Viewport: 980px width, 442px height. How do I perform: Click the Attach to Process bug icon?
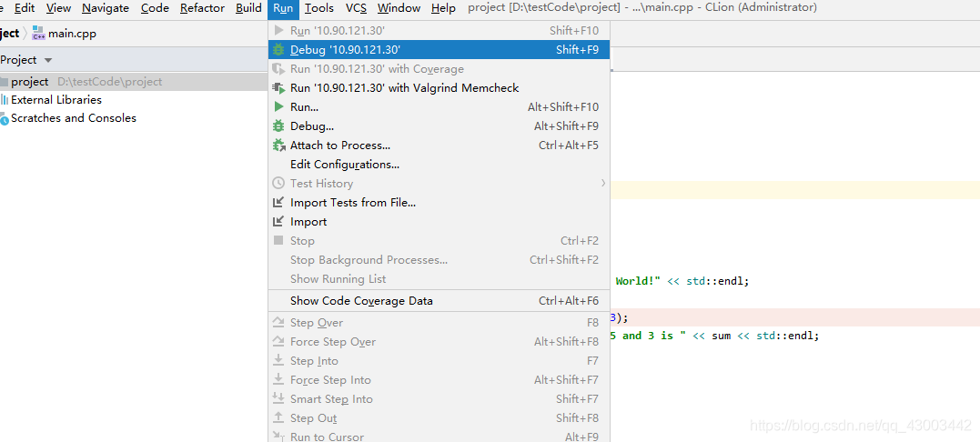coord(278,146)
